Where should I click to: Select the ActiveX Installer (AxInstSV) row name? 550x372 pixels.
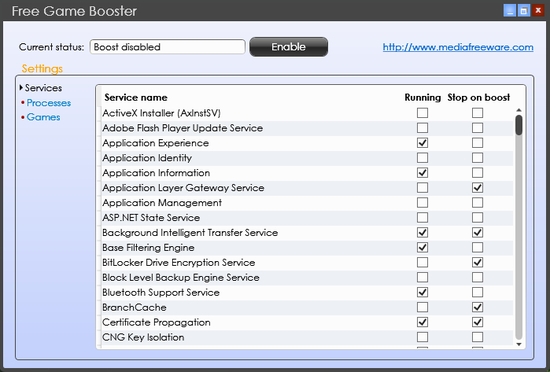coord(161,113)
